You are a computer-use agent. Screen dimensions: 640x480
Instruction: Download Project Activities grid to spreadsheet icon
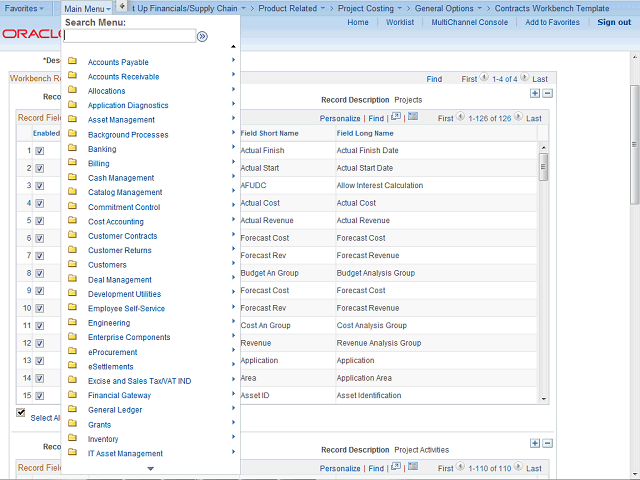tap(413, 467)
